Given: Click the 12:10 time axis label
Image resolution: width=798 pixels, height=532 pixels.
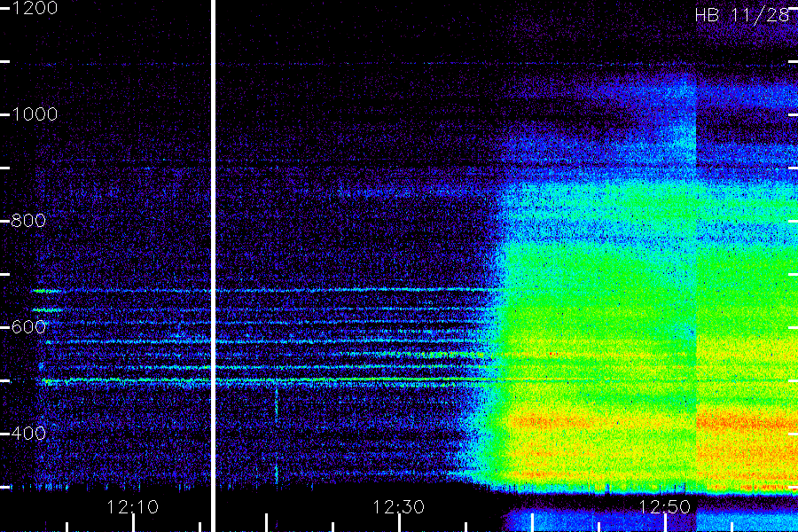Looking at the screenshot, I should (x=132, y=507).
